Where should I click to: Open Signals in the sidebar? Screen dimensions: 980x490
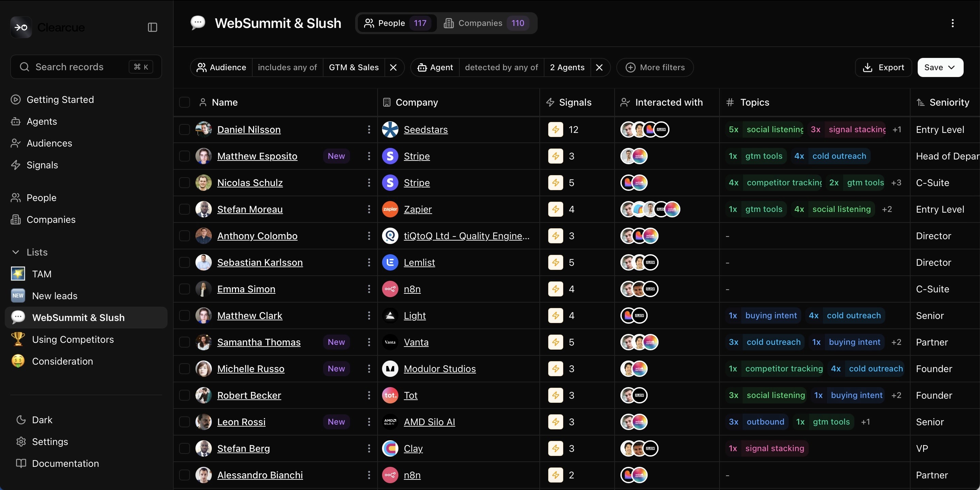click(x=42, y=165)
